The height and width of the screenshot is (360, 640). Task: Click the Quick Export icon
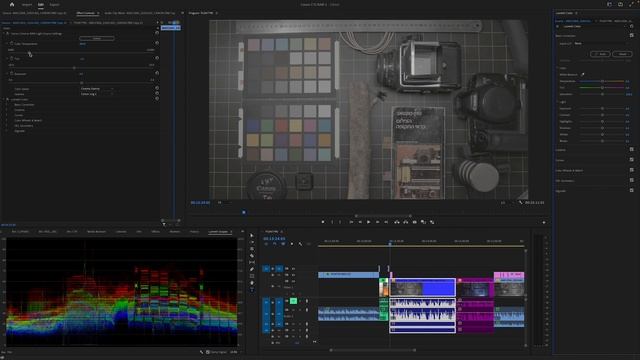coord(620,4)
